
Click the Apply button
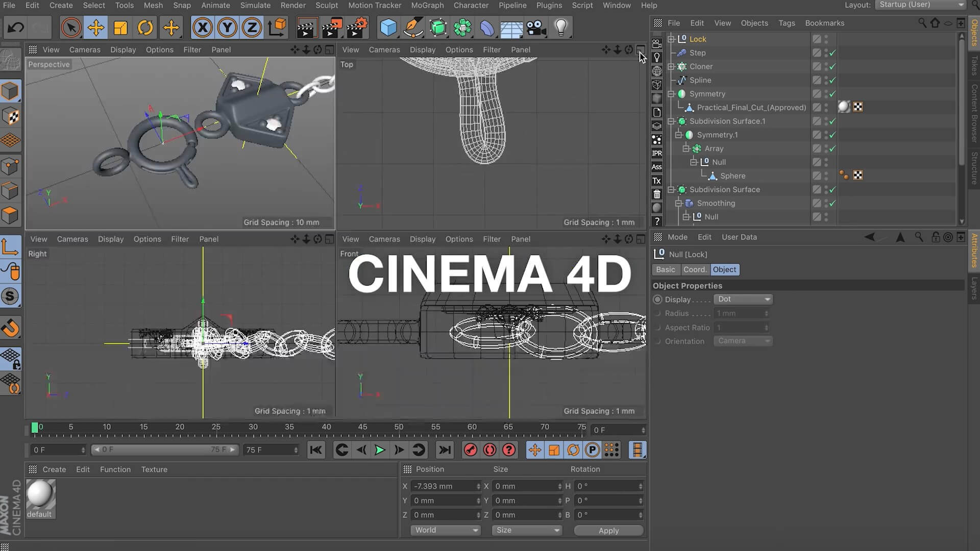[608, 531]
